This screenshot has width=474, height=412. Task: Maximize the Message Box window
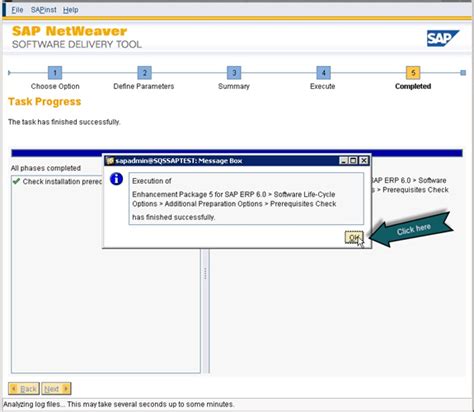click(x=353, y=161)
